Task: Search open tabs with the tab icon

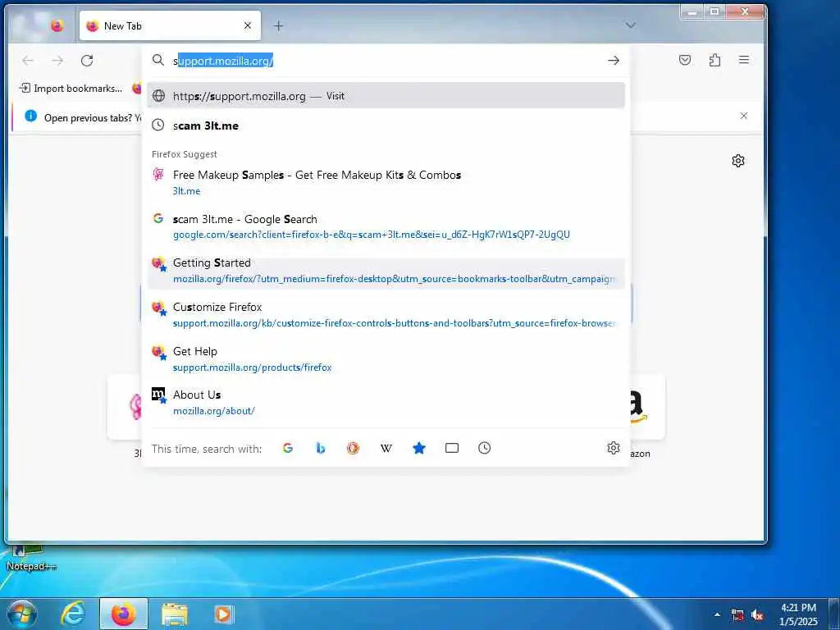Action: pyautogui.click(x=452, y=448)
